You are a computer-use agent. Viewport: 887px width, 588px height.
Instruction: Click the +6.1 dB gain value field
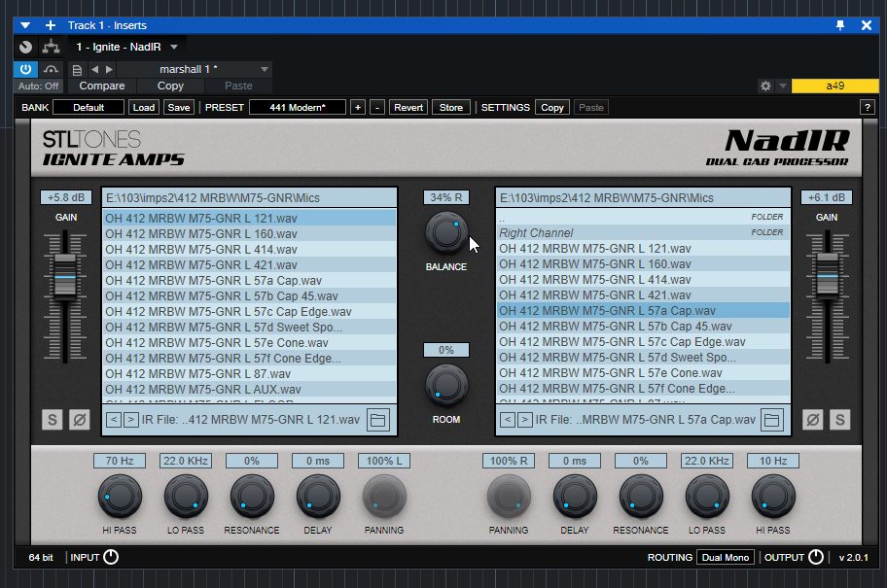(x=827, y=197)
